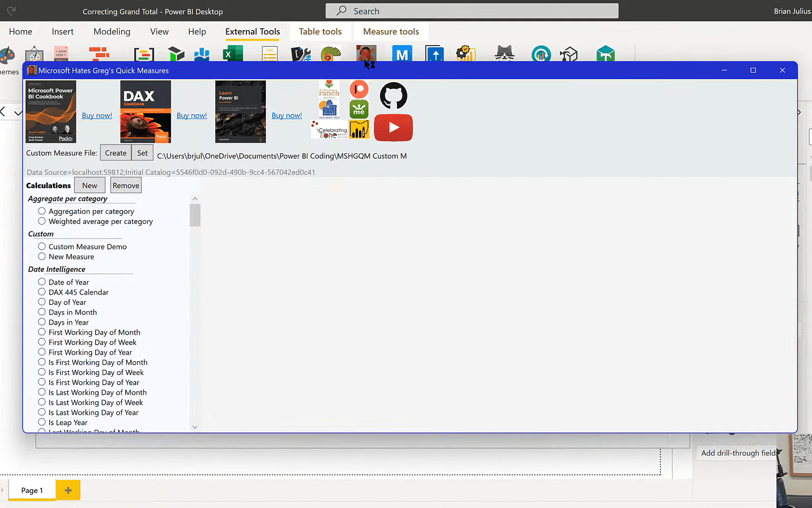Click the calculations list scrollbar thumb

[x=195, y=215]
